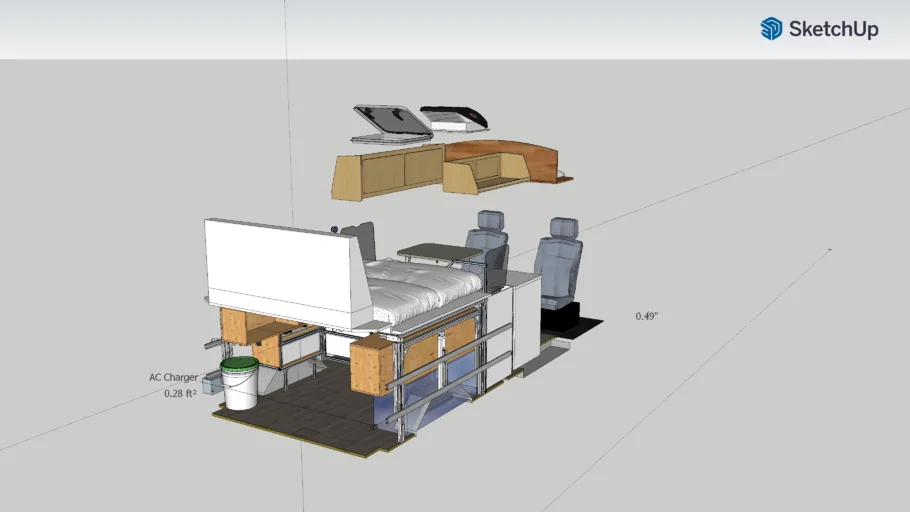Click the 0.28 ft² area label
Image resolution: width=910 pixels, height=512 pixels.
point(180,394)
